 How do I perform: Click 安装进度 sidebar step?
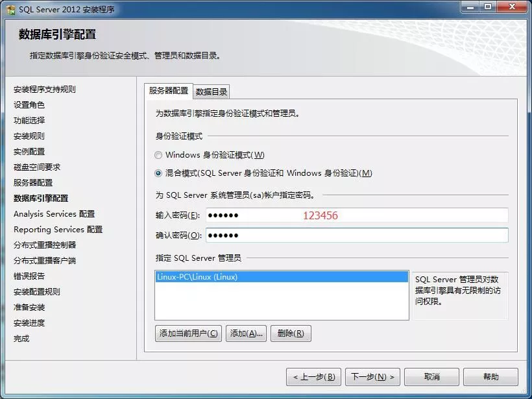(x=29, y=323)
